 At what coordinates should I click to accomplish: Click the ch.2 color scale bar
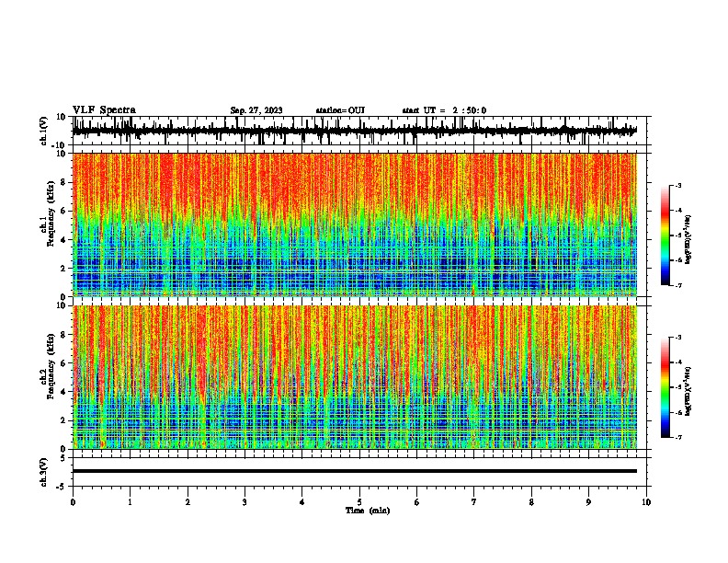click(665, 387)
